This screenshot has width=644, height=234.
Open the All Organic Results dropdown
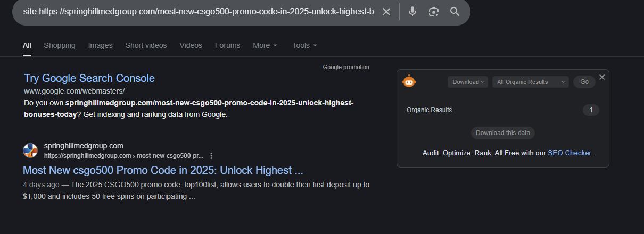[530, 82]
